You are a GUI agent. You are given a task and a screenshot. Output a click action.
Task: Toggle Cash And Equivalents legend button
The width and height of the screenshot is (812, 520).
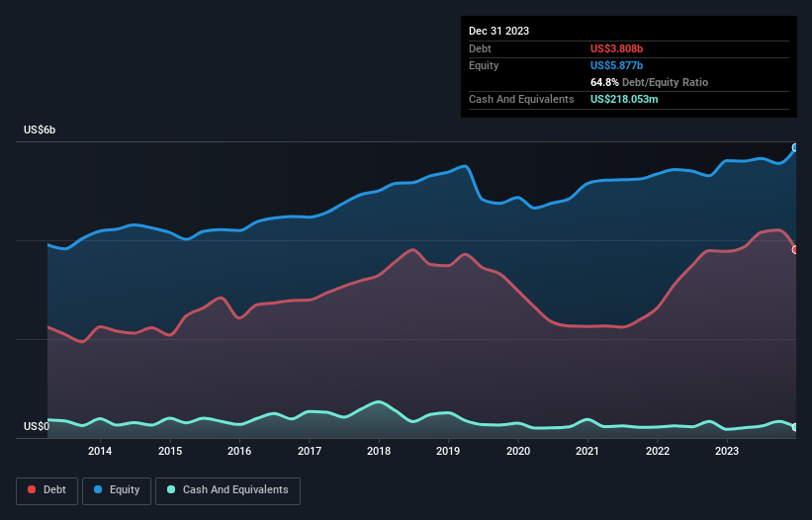[x=227, y=490]
